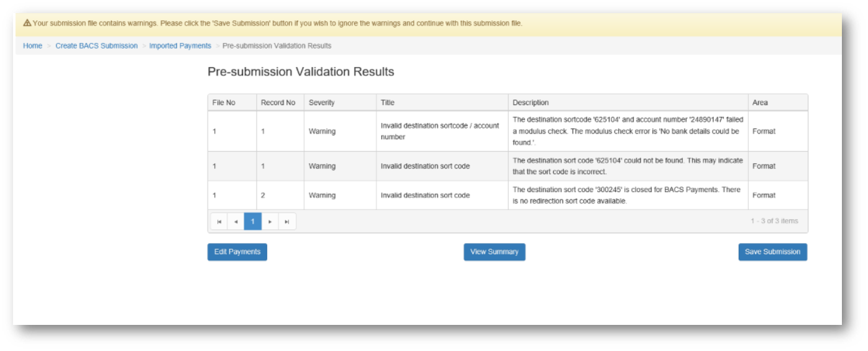Go to the previous results page
The width and height of the screenshot is (868, 351).
click(235, 222)
